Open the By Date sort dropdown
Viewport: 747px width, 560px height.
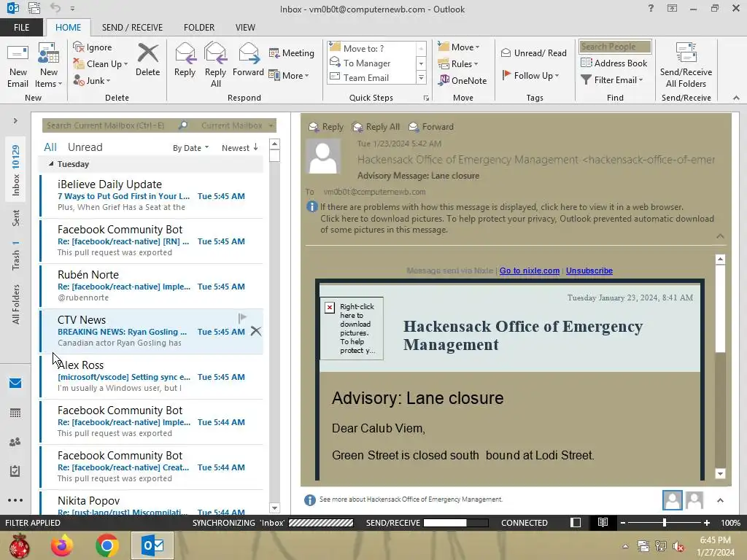click(190, 148)
